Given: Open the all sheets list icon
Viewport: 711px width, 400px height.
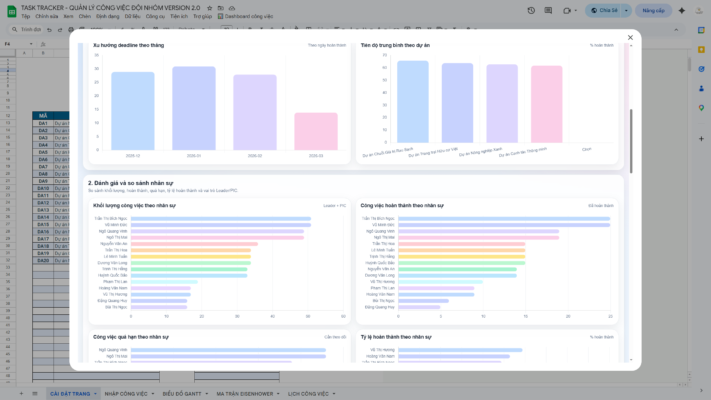Looking at the screenshot, I should pos(35,394).
